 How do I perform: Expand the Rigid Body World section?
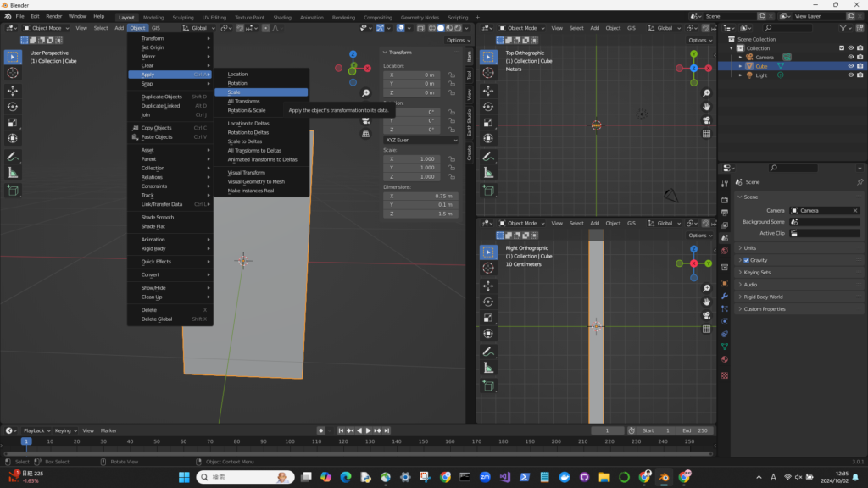click(x=763, y=297)
